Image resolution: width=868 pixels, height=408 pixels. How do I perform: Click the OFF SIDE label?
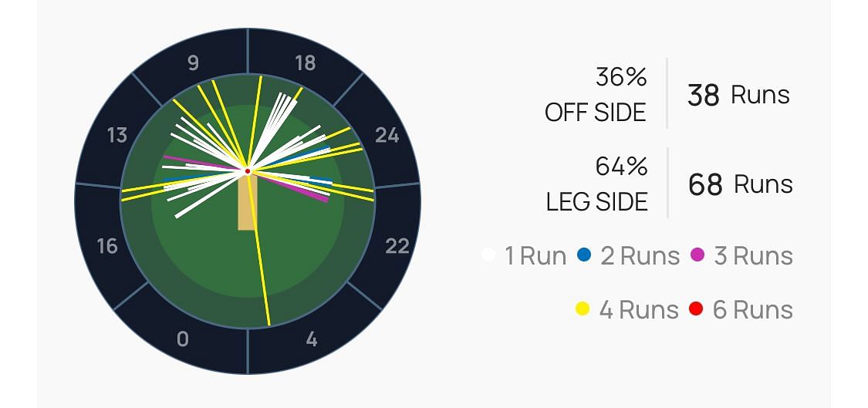pyautogui.click(x=595, y=113)
